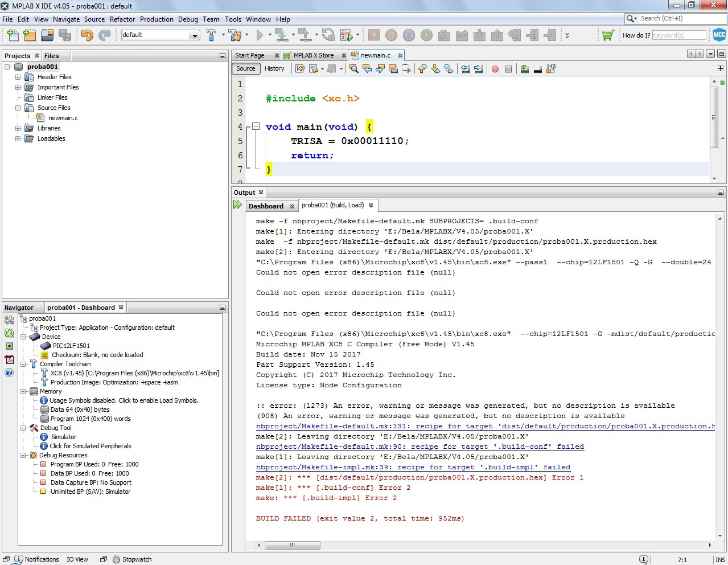
Task: Click Find Selection magnifier in editor toolbar
Action: [x=353, y=69]
